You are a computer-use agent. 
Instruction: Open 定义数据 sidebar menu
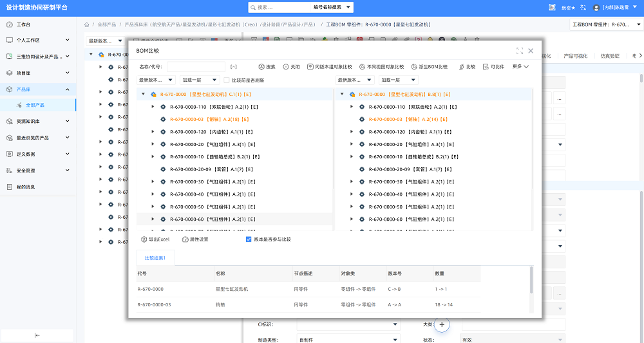38,154
